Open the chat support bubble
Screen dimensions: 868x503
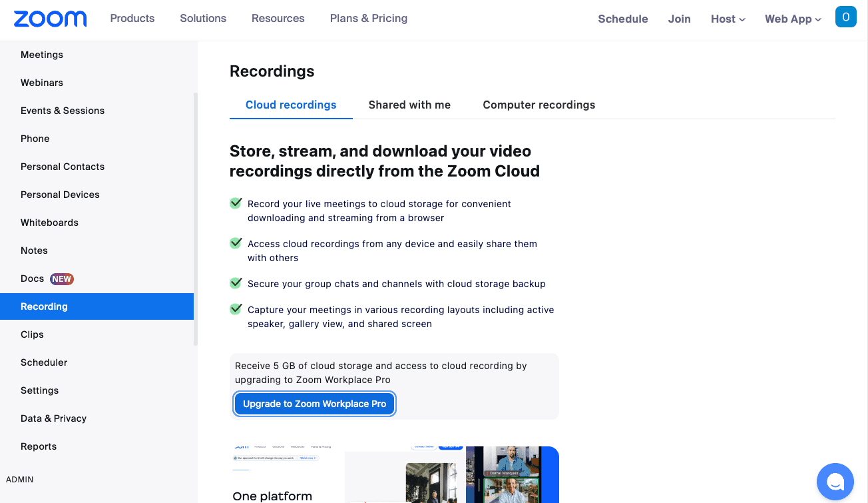coord(835,481)
